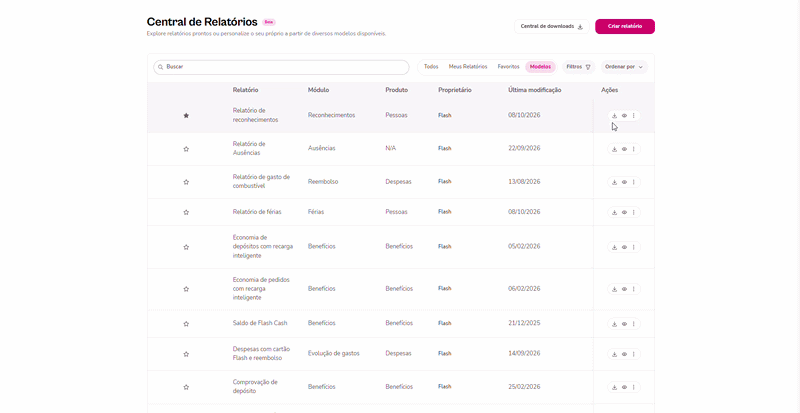Screen dimensions: 800x413
Task: Preview Relatório de gasto de combustível
Action: coord(624,182)
